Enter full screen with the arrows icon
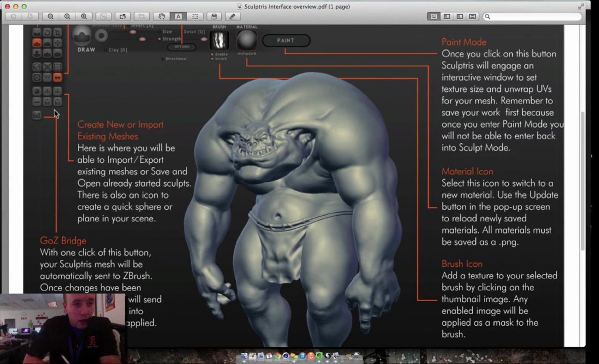Image resolution: width=599 pixels, height=364 pixels. [581, 6]
